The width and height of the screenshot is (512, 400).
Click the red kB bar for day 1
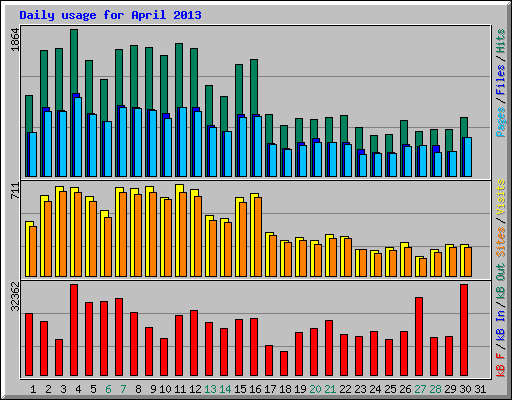(29, 345)
